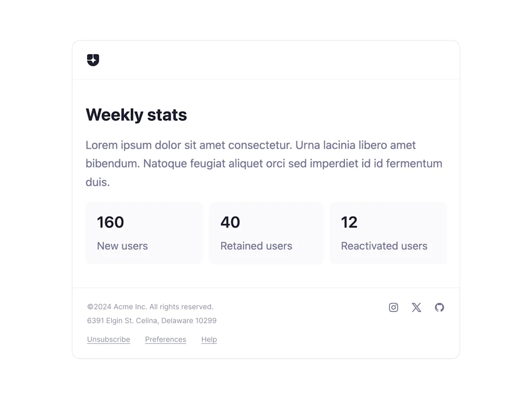532x399 pixels.
Task: Open the Unsubscribe link
Action: (x=108, y=339)
